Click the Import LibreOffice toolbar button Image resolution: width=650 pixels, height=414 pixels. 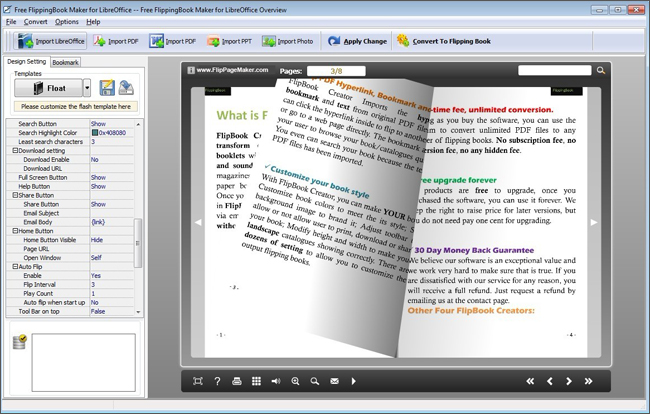[x=51, y=41]
